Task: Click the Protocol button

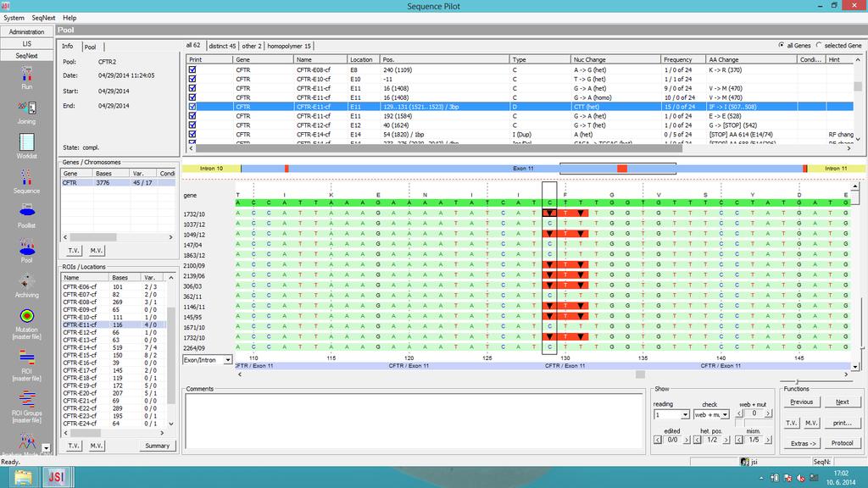Action: tap(842, 443)
